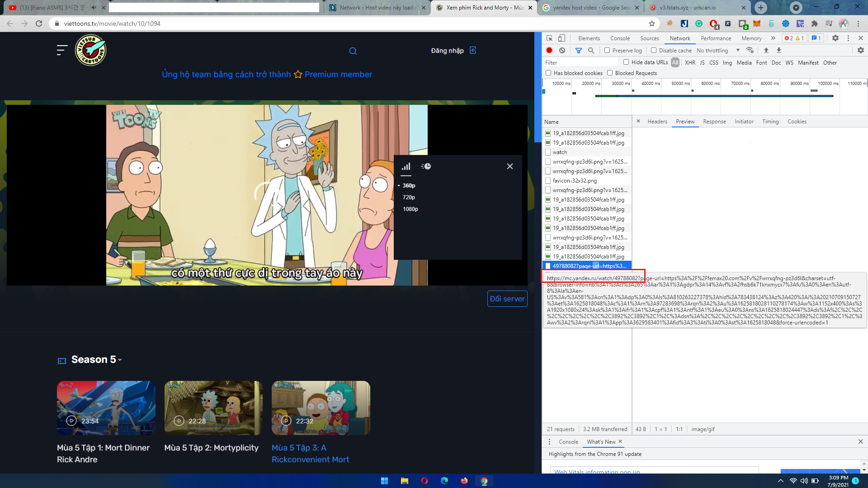Toggle the Hide data URLs checkbox

626,62
